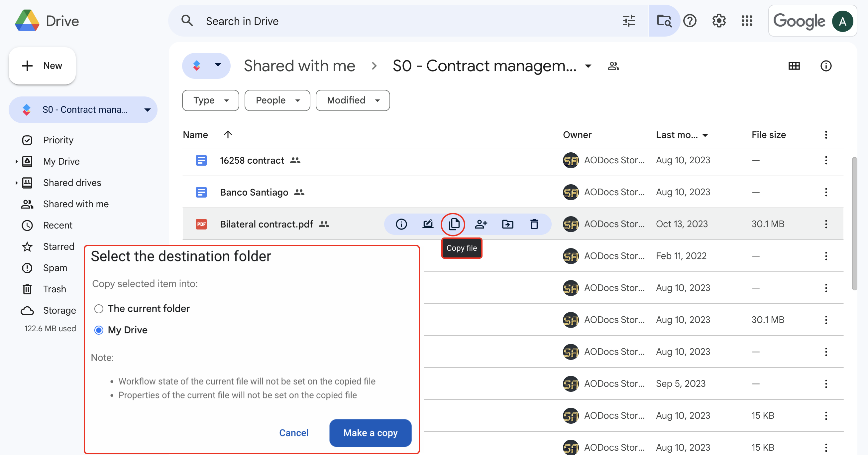Click the vertical scrollbar of the file list
868x455 pixels.
pyautogui.click(x=854, y=223)
